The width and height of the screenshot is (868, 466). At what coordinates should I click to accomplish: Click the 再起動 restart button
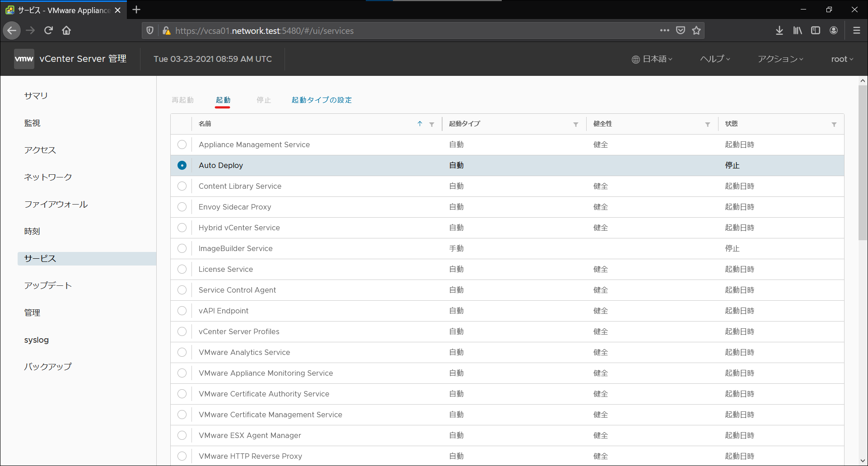click(182, 100)
